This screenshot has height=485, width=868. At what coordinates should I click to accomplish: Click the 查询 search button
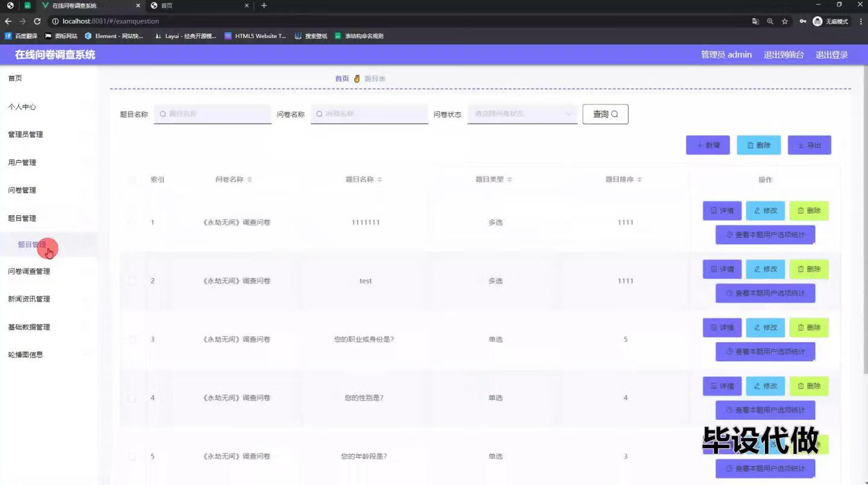coord(605,114)
